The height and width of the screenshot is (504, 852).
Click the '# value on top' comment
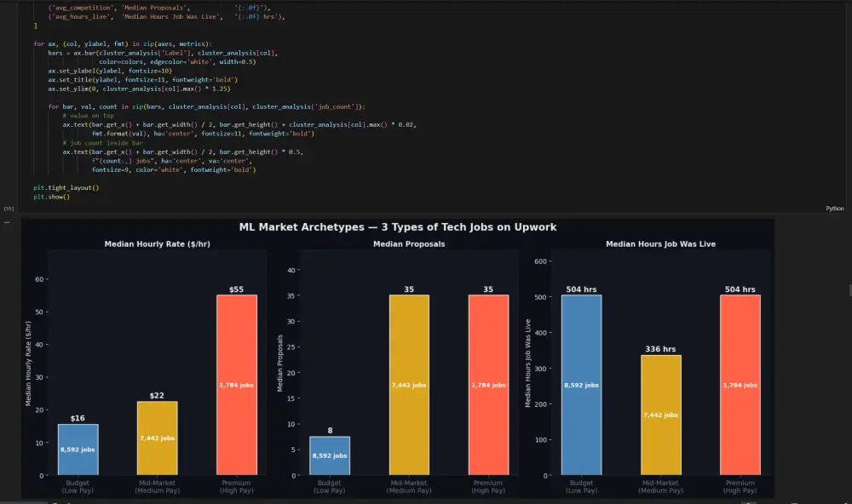click(x=88, y=116)
